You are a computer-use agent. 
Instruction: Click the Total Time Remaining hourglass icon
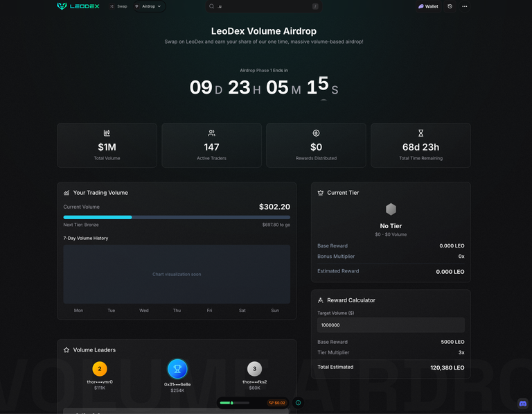pyautogui.click(x=420, y=132)
